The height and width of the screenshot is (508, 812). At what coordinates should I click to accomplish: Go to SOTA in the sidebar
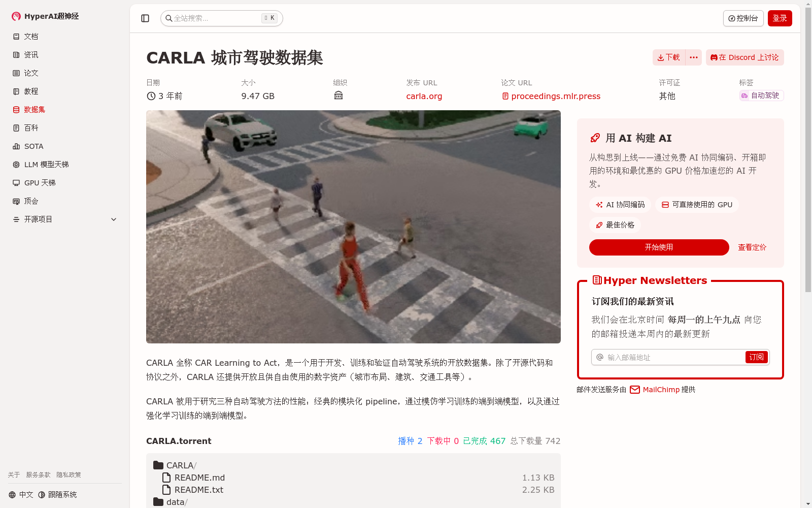pos(64,146)
